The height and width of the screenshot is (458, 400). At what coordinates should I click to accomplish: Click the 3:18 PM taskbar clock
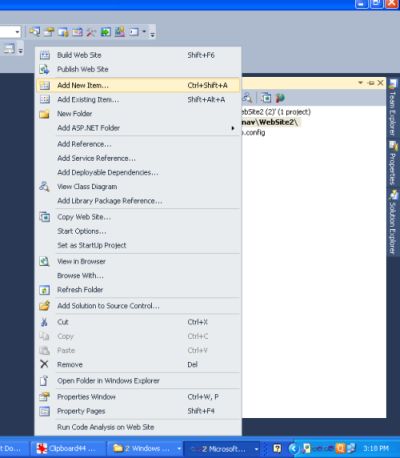376,449
